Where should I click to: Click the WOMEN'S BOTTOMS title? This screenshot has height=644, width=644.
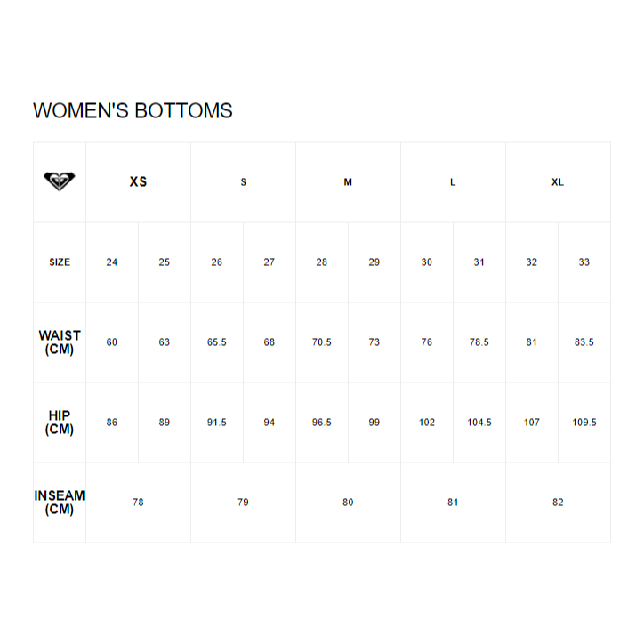133,110
